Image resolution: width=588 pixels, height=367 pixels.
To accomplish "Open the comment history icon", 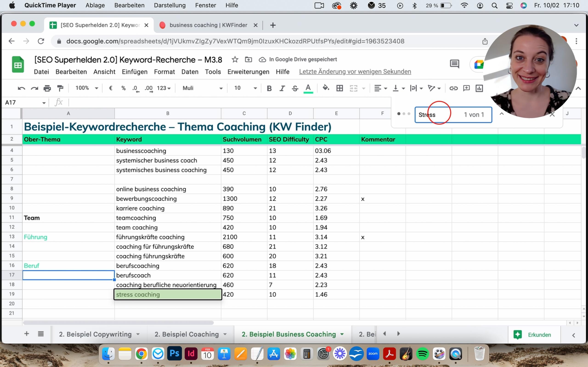I will [454, 64].
